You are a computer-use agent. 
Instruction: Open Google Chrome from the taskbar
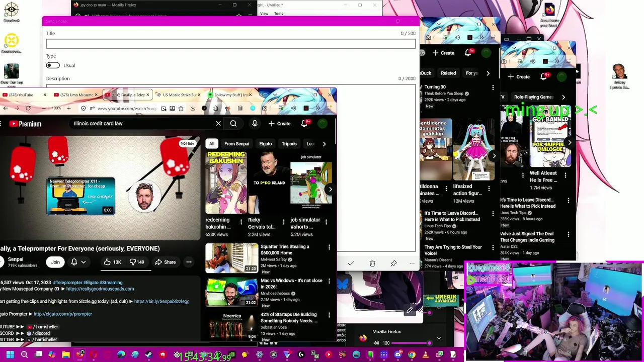coord(412,355)
